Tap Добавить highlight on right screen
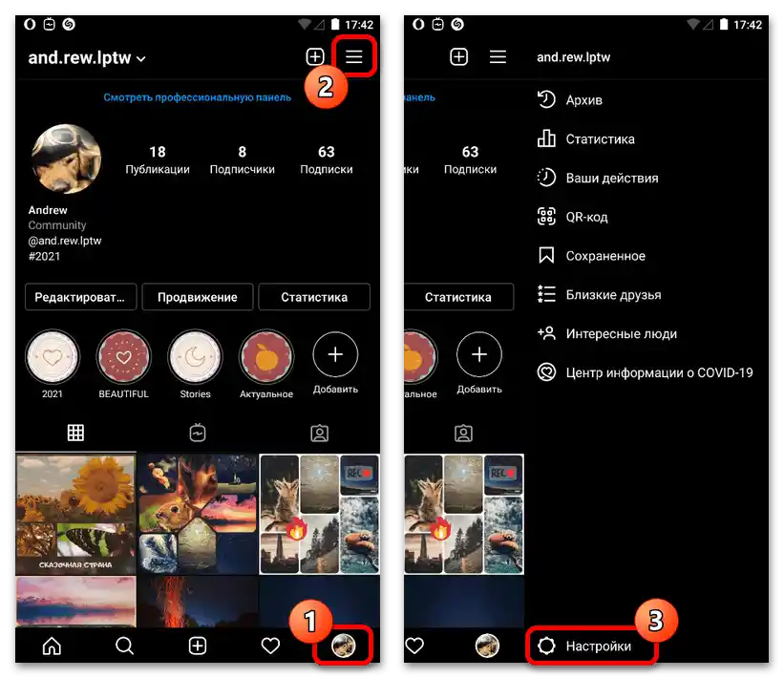This screenshot has width=784, height=678. pos(479,362)
